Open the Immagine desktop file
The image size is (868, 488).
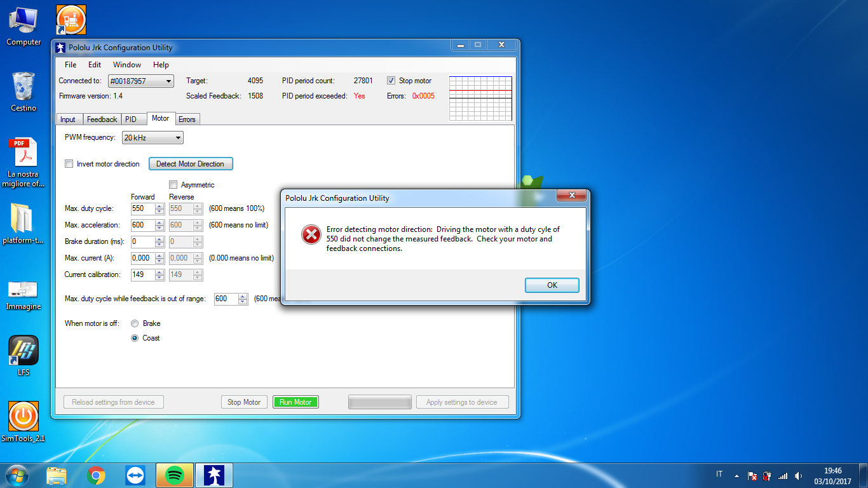[x=24, y=295]
